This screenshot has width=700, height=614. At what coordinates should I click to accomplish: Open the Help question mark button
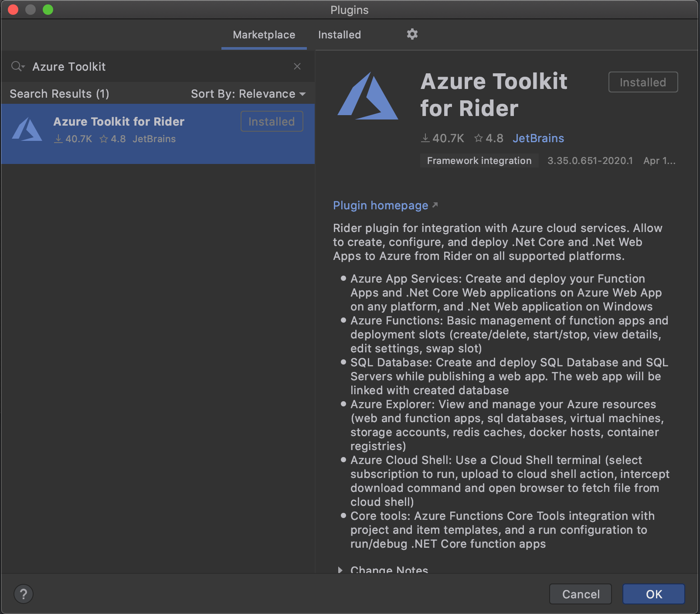tap(24, 594)
